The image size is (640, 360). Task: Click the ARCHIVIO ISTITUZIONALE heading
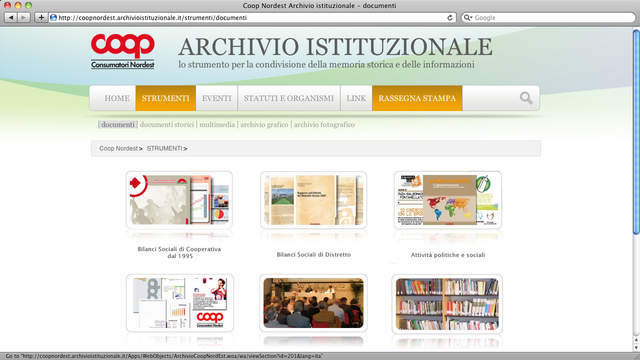[336, 47]
